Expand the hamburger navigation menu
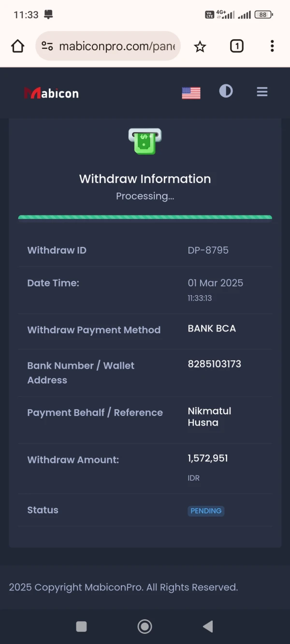Image resolution: width=290 pixels, height=644 pixels. [262, 92]
